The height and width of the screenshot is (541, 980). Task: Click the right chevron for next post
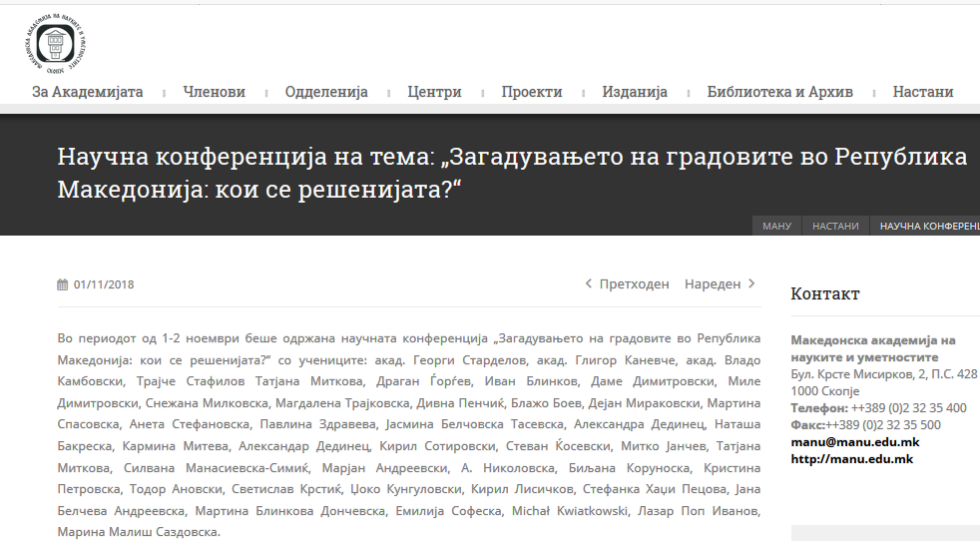click(751, 283)
